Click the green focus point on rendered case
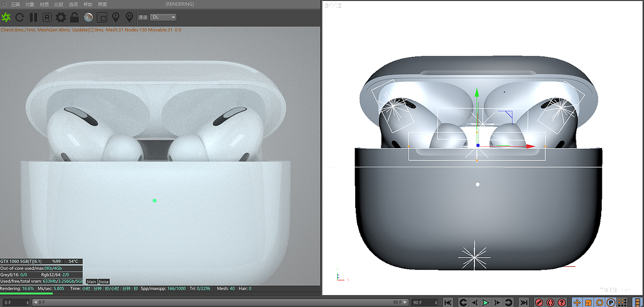This screenshot has width=644, height=307. point(154,200)
